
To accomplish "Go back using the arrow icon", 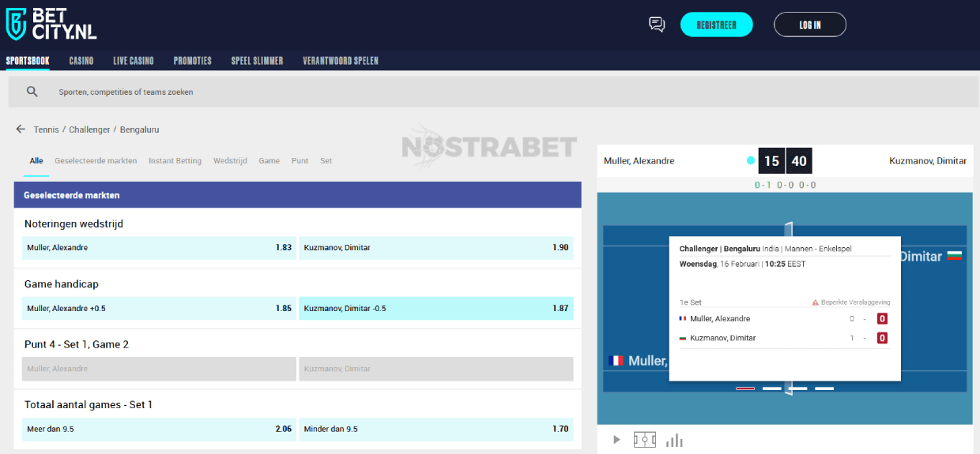I will [21, 129].
